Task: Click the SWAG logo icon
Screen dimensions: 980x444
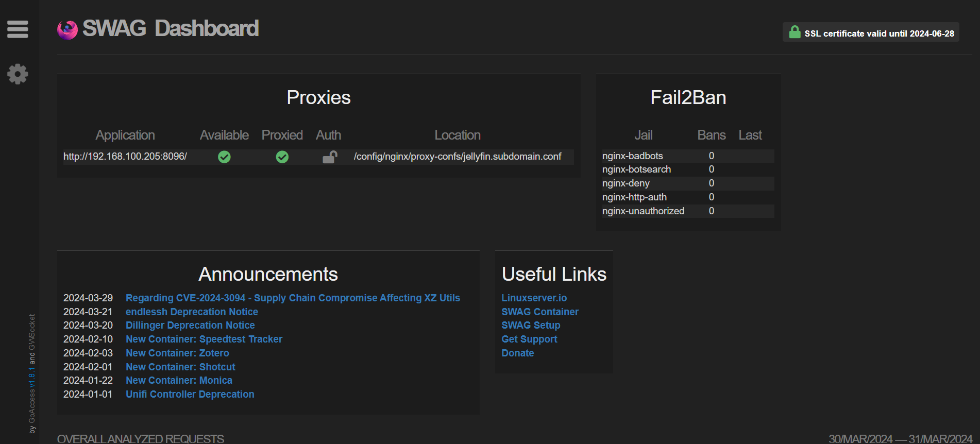Action: click(67, 30)
